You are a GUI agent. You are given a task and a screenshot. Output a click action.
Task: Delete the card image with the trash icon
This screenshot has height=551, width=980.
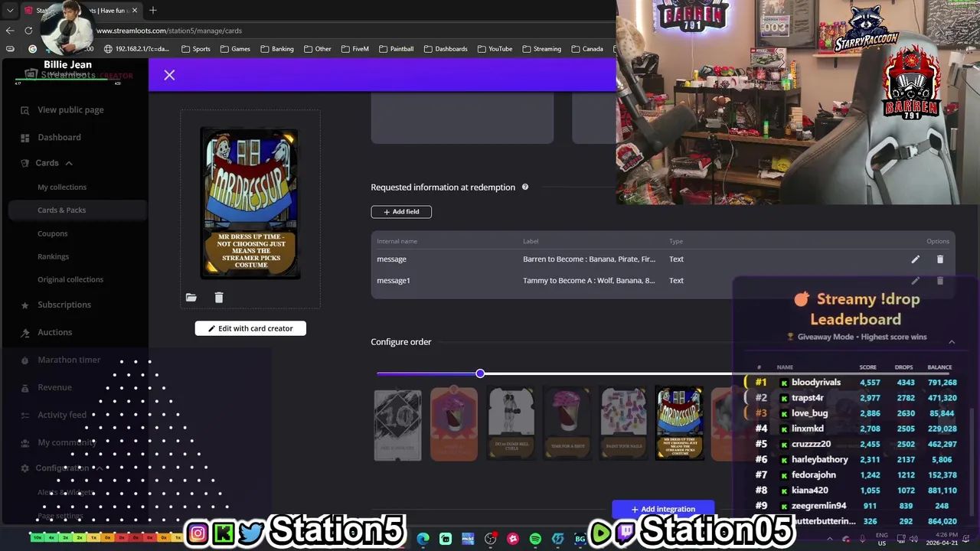point(219,298)
